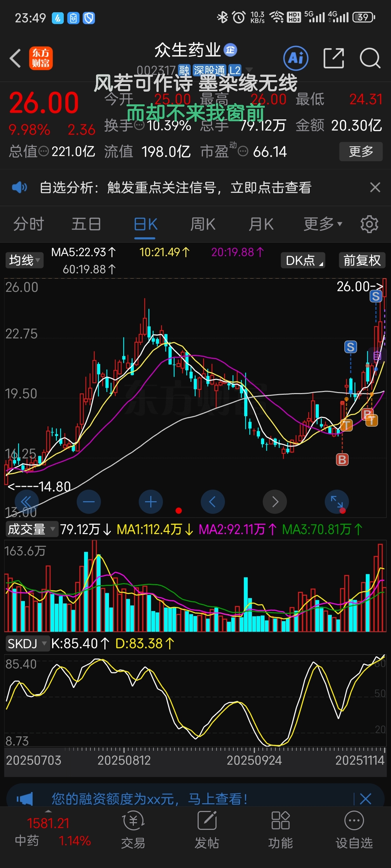Screen dimensions: 391x868
Task: Tap the speaker announcement icon
Action: (19, 188)
